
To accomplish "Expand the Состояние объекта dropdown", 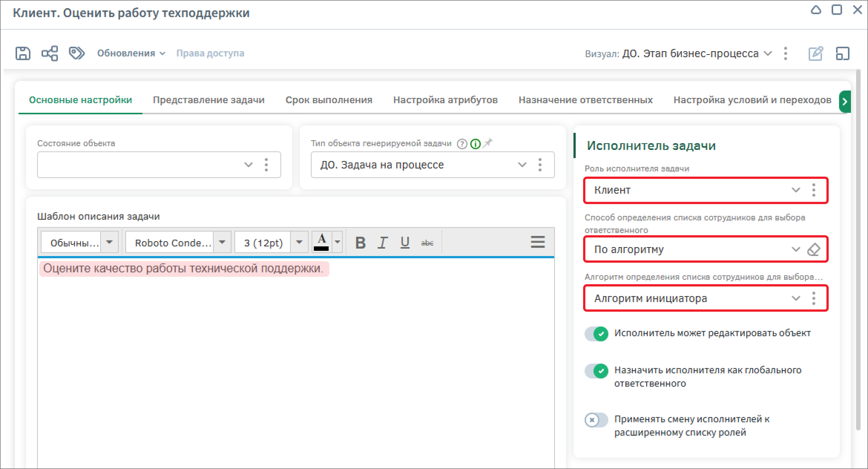I will tap(248, 165).
